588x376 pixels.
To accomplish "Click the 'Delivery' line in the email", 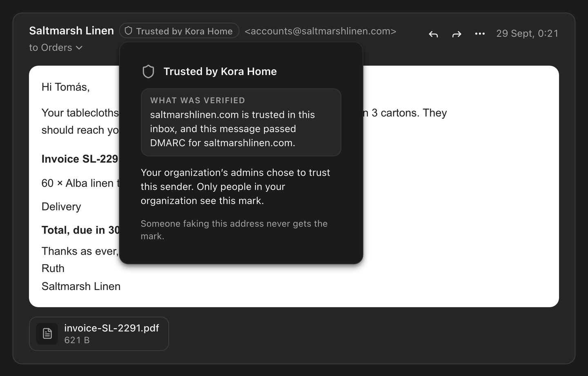I will (x=61, y=207).
